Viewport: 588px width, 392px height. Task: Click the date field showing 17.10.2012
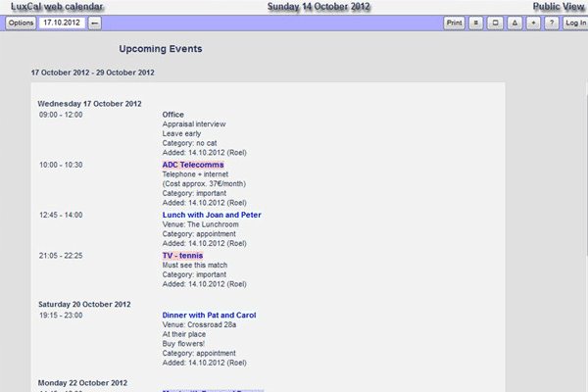(62, 23)
